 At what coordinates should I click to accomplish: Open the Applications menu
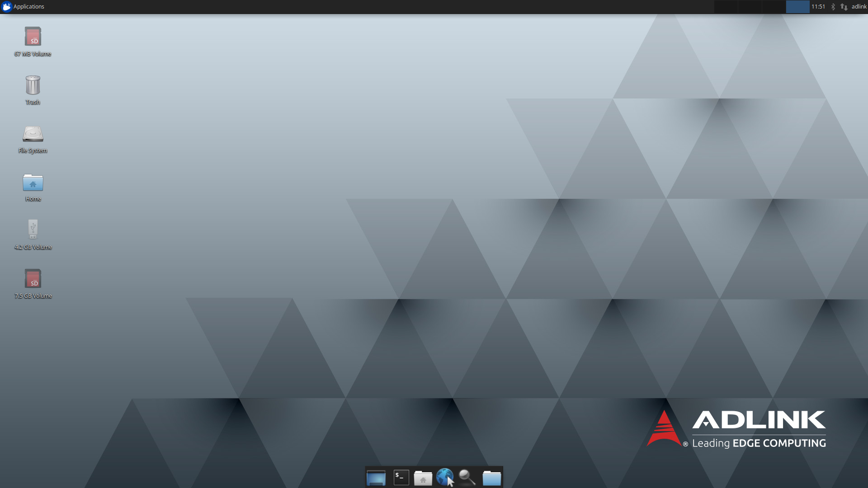[x=23, y=7]
